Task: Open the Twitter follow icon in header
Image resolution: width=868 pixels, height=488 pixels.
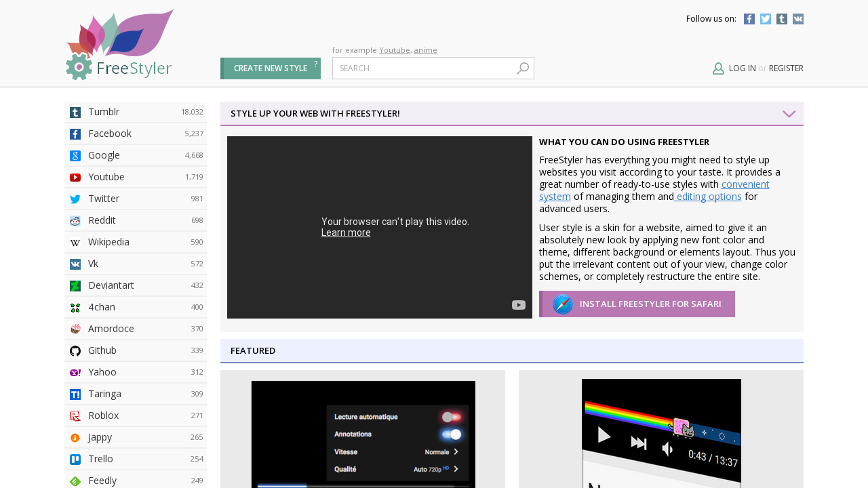Action: [766, 19]
